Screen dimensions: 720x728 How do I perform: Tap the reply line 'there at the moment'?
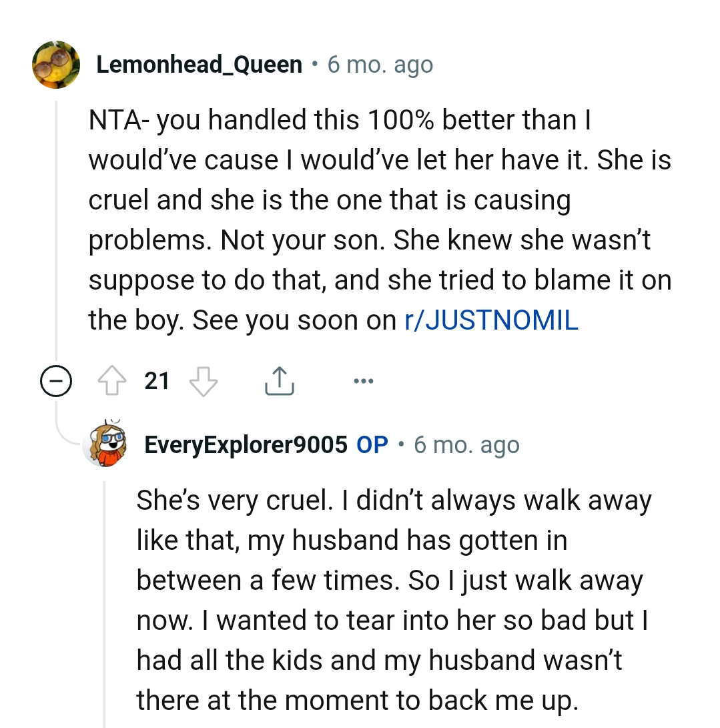click(x=356, y=700)
